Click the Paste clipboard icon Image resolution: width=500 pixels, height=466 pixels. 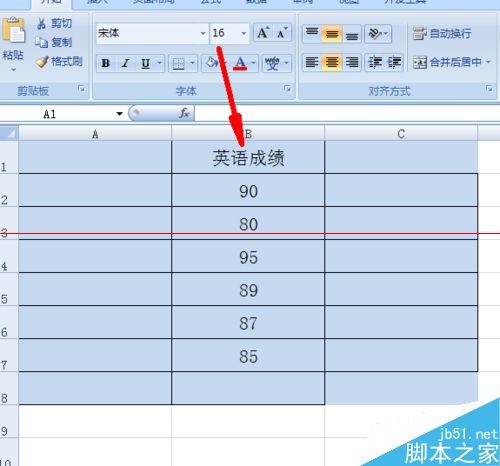click(x=14, y=29)
